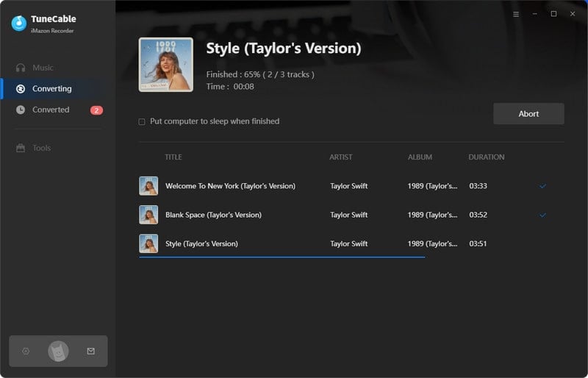588x378 pixels.
Task: Click the red badge showing 2
Action: (96, 110)
